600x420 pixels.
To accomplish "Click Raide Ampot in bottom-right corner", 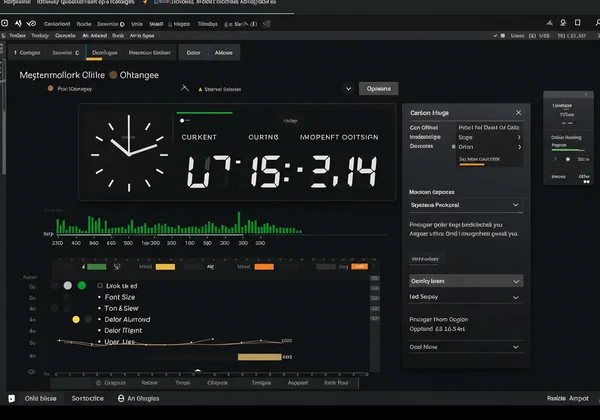I will point(568,398).
